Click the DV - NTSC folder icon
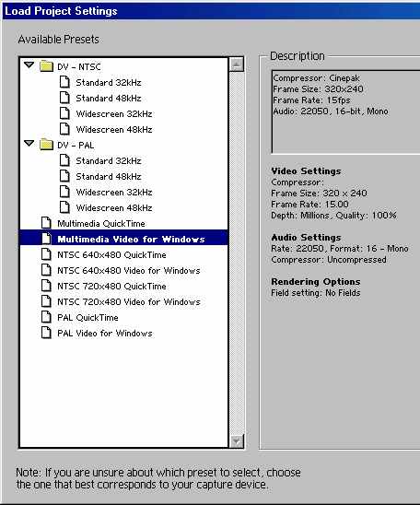This screenshot has width=420, height=505. 46,66
